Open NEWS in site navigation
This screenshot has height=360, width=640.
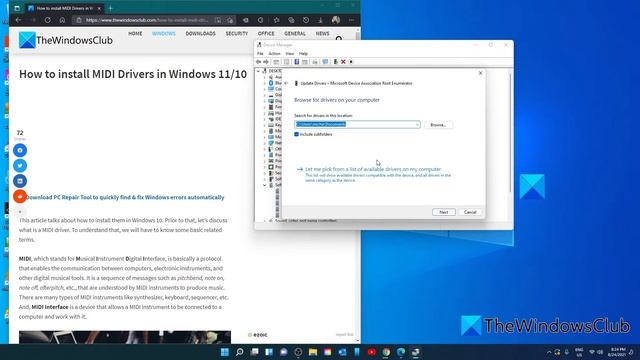coord(322,33)
